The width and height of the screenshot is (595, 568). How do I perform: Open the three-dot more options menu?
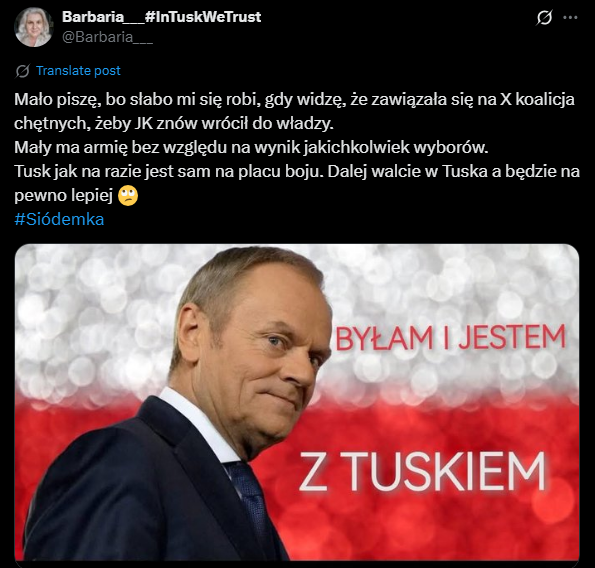(x=570, y=17)
